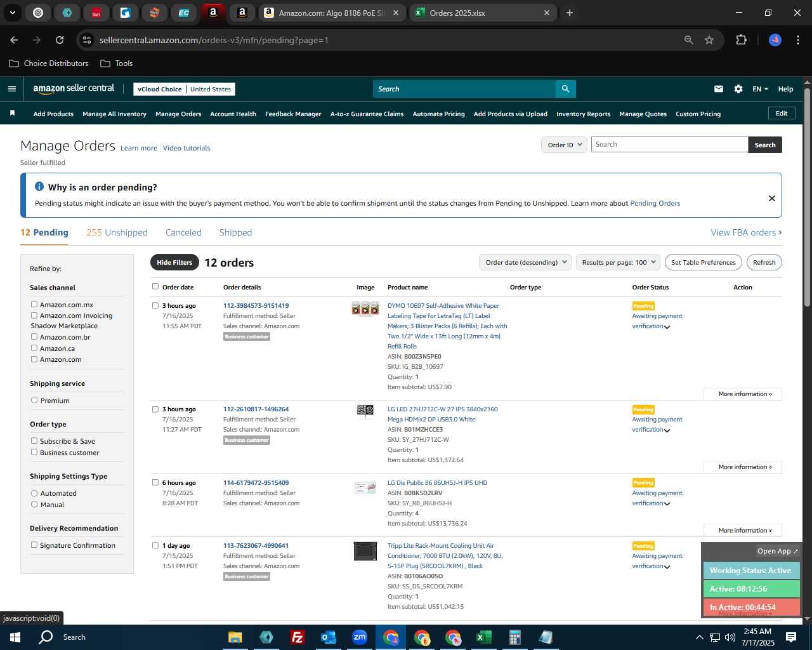
Task: Check the Amazon.com.mx sales channel box
Action: pos(34,305)
